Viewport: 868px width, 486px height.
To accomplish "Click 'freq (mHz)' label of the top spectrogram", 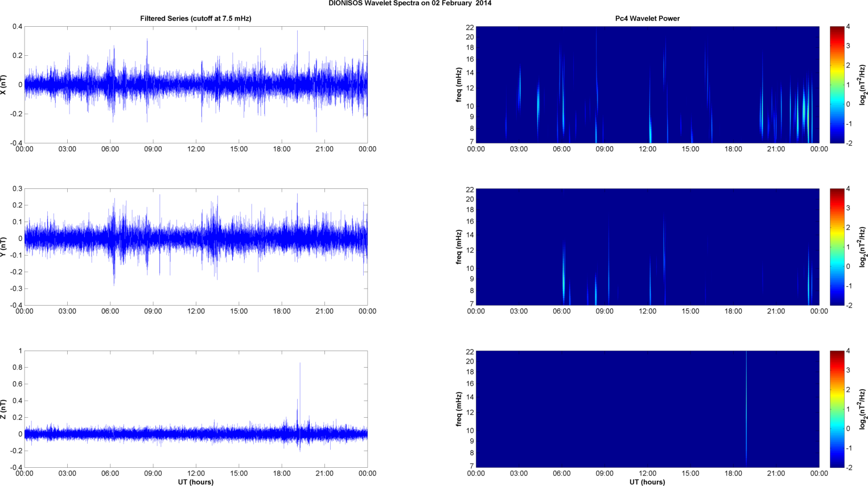I will [x=459, y=85].
